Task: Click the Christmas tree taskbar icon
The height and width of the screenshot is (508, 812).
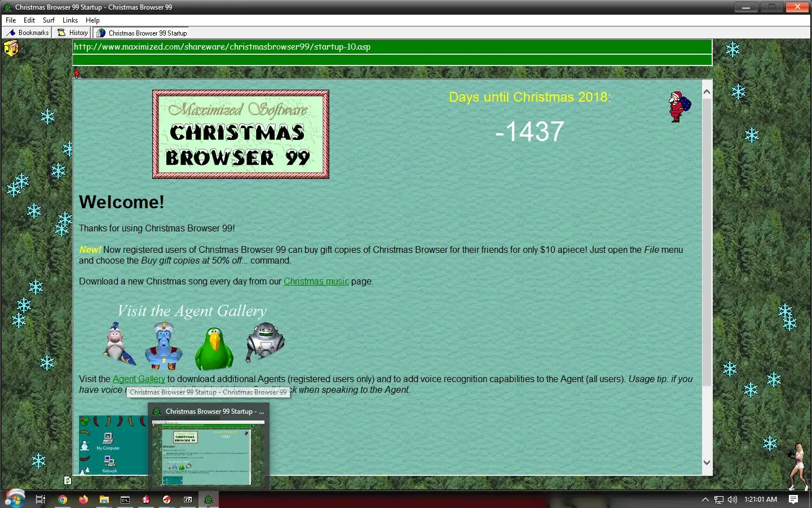Action: pos(208,500)
